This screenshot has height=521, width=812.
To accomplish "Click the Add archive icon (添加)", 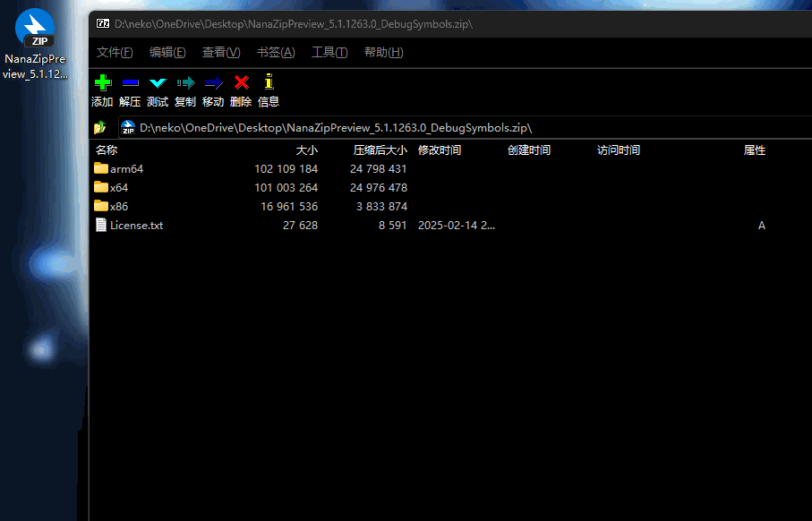I will point(102,82).
